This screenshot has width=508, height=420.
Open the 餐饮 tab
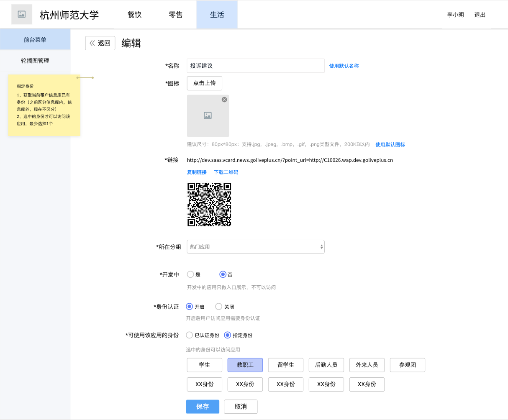134,15
